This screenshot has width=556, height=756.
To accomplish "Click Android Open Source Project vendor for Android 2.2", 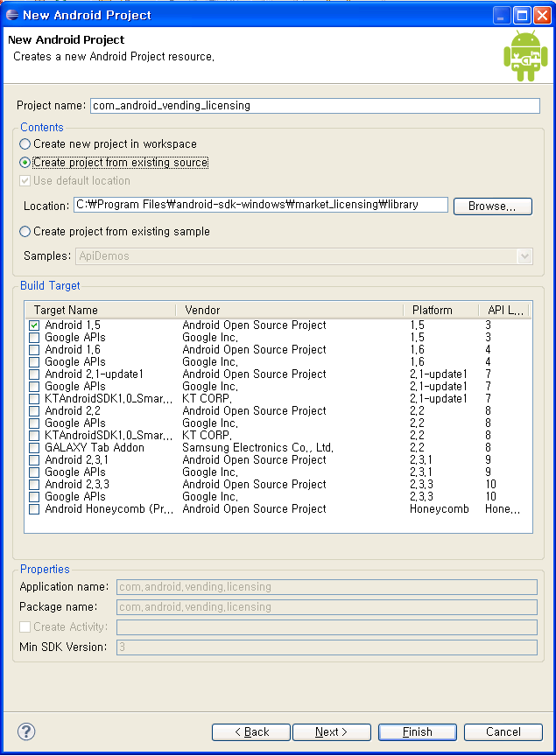I will [x=254, y=411].
